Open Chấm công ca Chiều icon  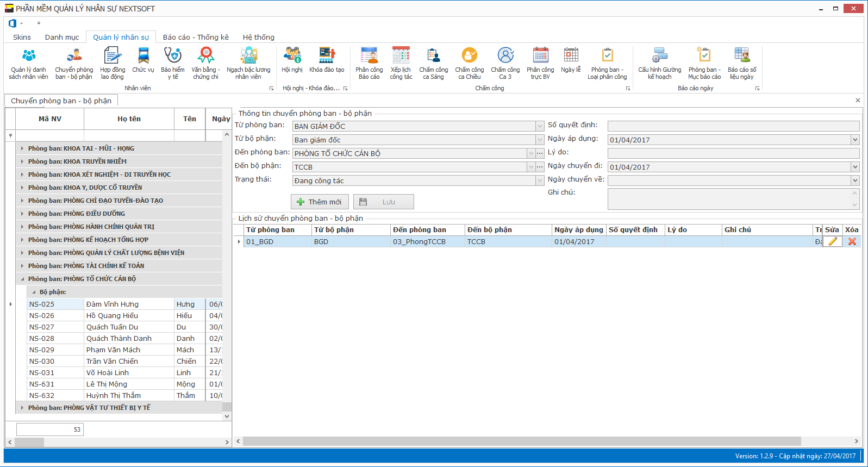click(469, 63)
